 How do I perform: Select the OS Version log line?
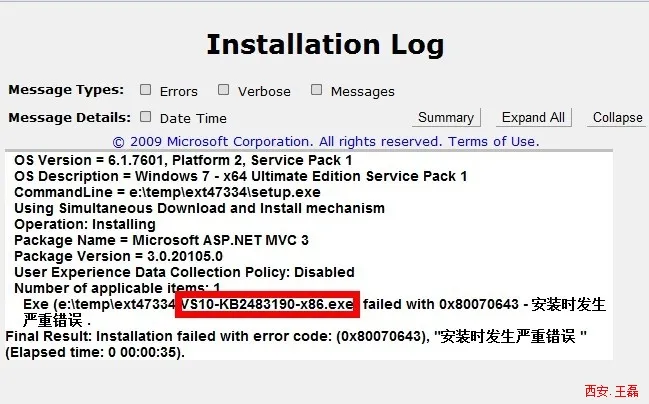182,160
